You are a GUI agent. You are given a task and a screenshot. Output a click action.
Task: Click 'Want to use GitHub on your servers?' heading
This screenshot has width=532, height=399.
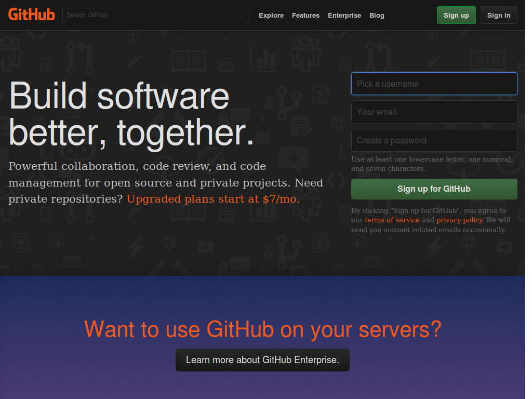(x=262, y=329)
